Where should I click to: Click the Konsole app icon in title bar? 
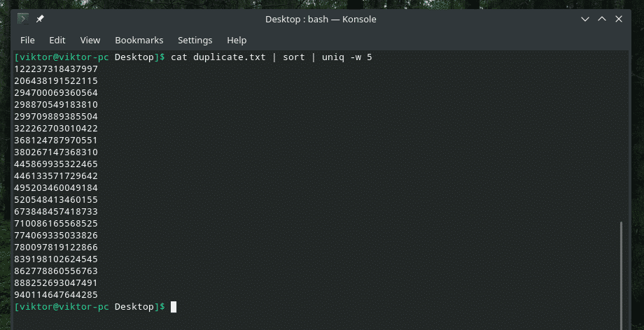pos(22,20)
